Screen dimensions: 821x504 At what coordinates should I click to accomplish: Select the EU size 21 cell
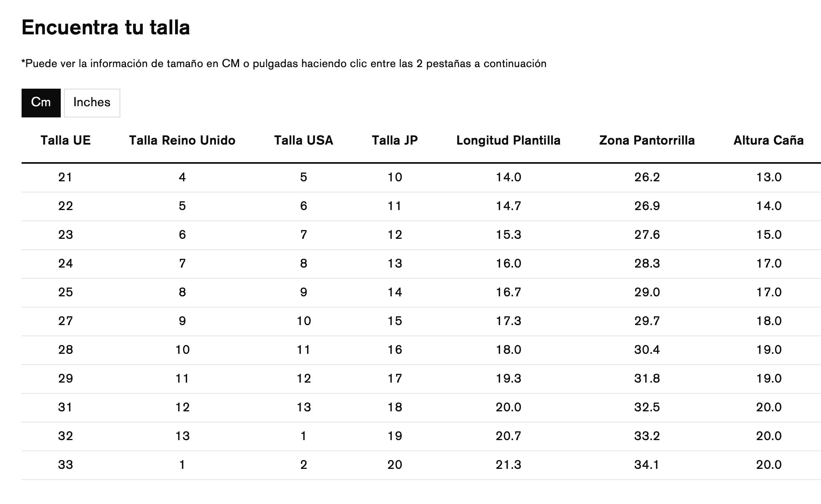coord(66,177)
